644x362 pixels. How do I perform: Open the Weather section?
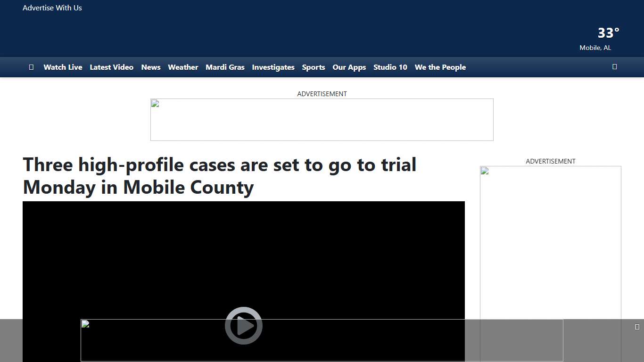click(183, 67)
